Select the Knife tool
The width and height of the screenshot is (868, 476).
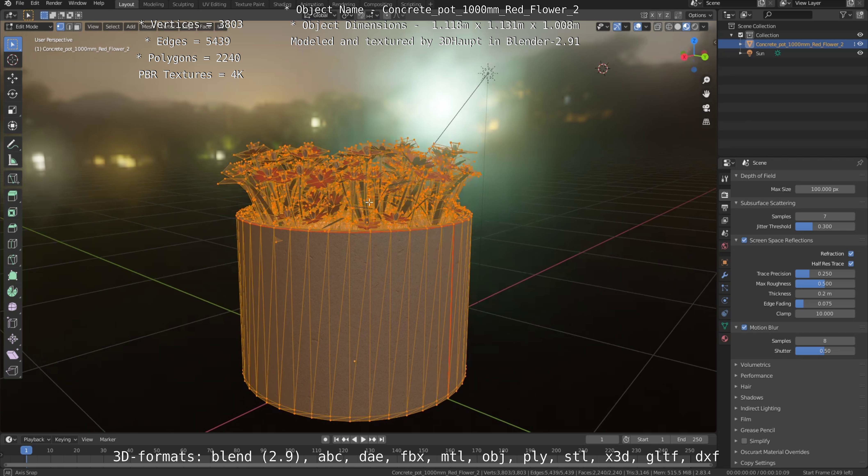(13, 260)
